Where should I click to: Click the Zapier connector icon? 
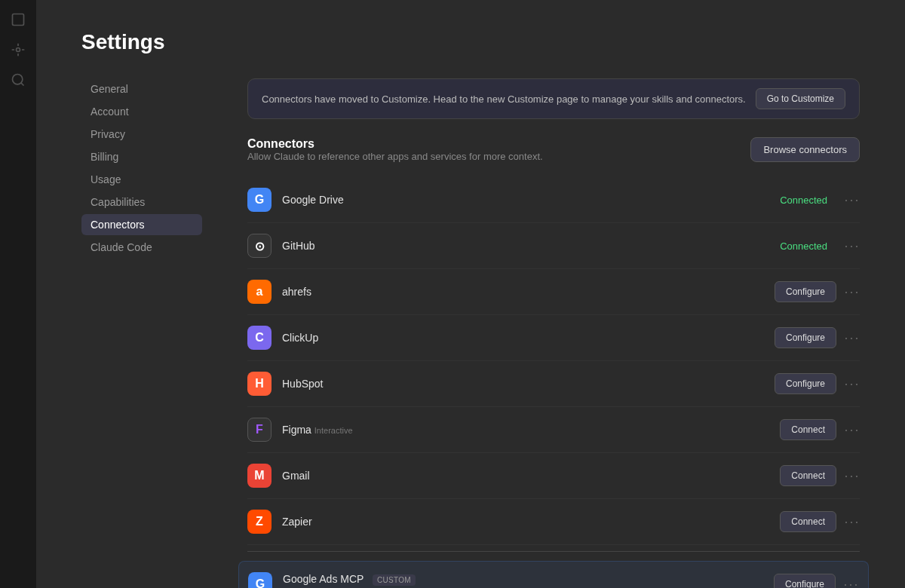(259, 522)
